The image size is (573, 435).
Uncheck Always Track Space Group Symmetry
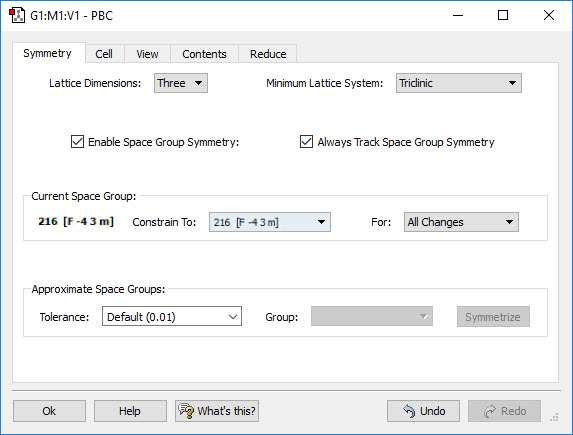pos(306,141)
